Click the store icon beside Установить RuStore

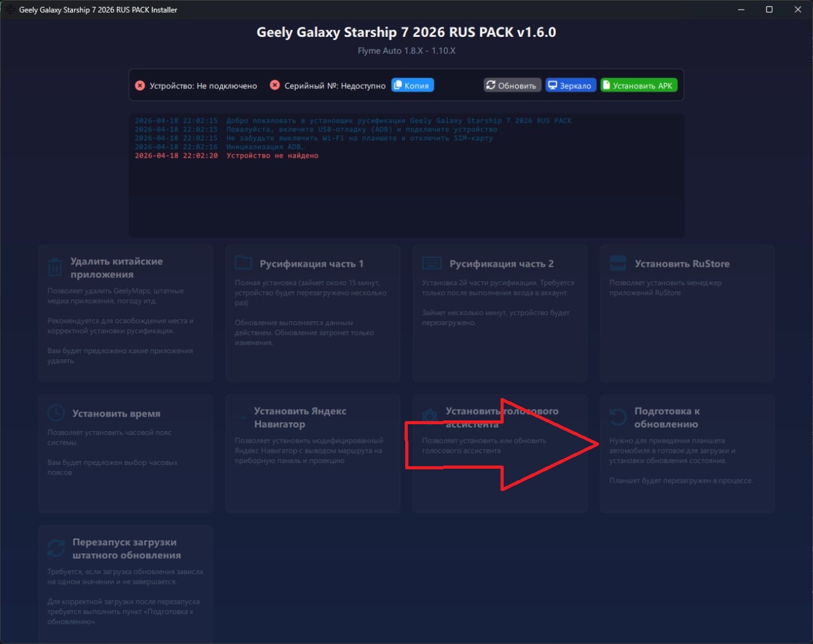(618, 263)
